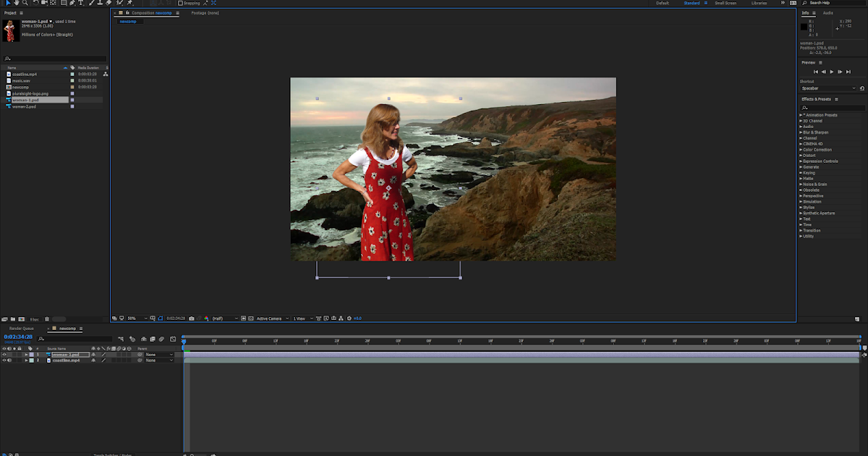Hide the coastline.mp4 layer's eyeball
Screen dimensions: 868x456
(5, 360)
